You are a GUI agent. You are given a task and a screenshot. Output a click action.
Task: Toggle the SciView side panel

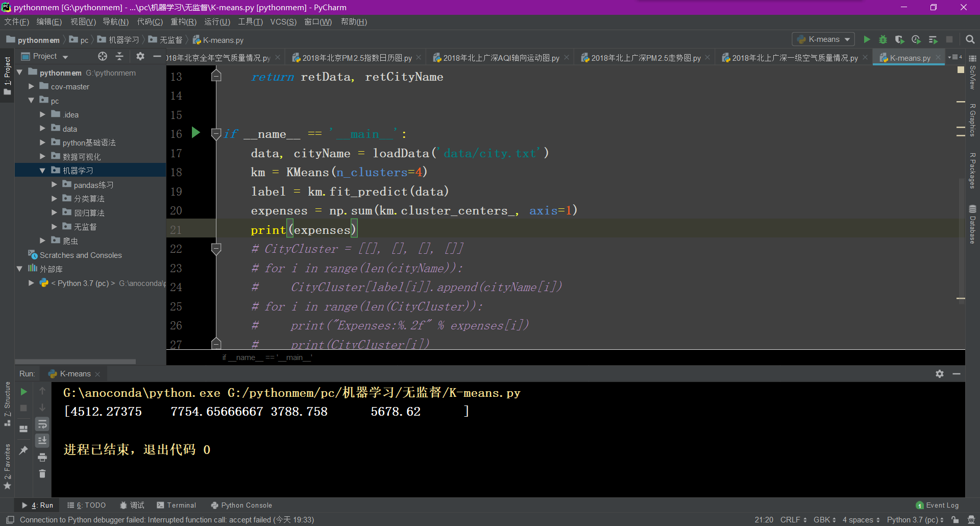pyautogui.click(x=972, y=73)
